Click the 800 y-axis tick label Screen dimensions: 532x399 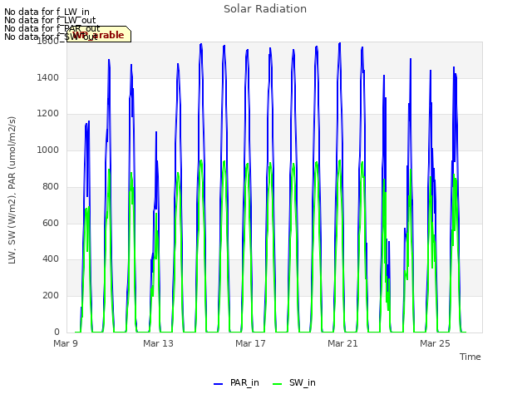(x=51, y=186)
